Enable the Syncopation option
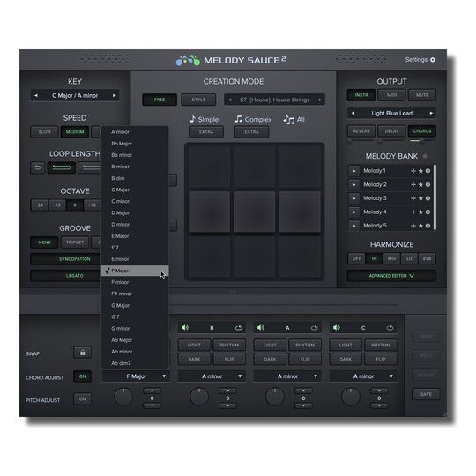476x476 pixels. click(x=65, y=259)
